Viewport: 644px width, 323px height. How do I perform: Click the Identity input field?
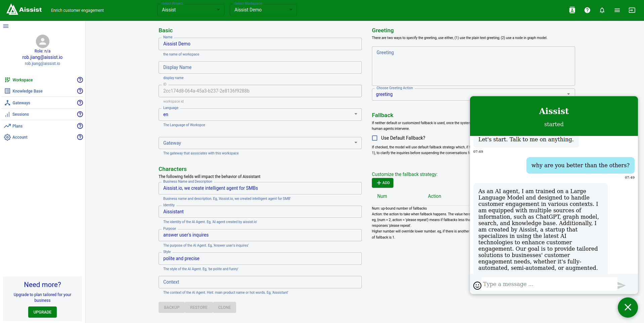tap(260, 212)
